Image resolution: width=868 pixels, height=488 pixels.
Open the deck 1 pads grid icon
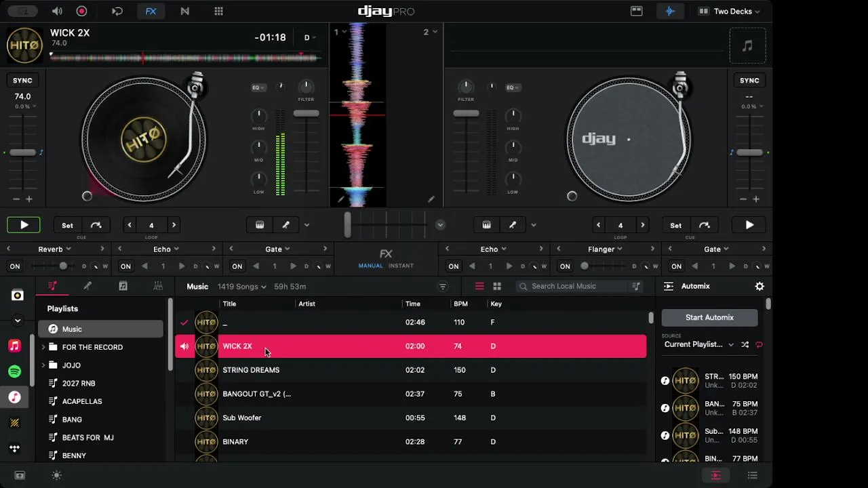tap(259, 225)
